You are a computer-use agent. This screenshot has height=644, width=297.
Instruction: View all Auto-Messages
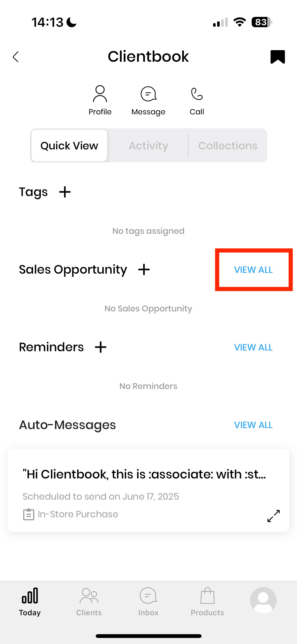[253, 425]
